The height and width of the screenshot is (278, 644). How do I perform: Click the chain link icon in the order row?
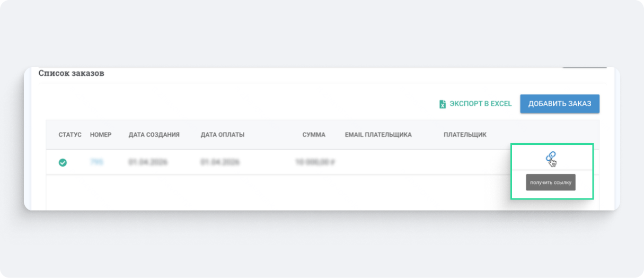click(x=551, y=157)
